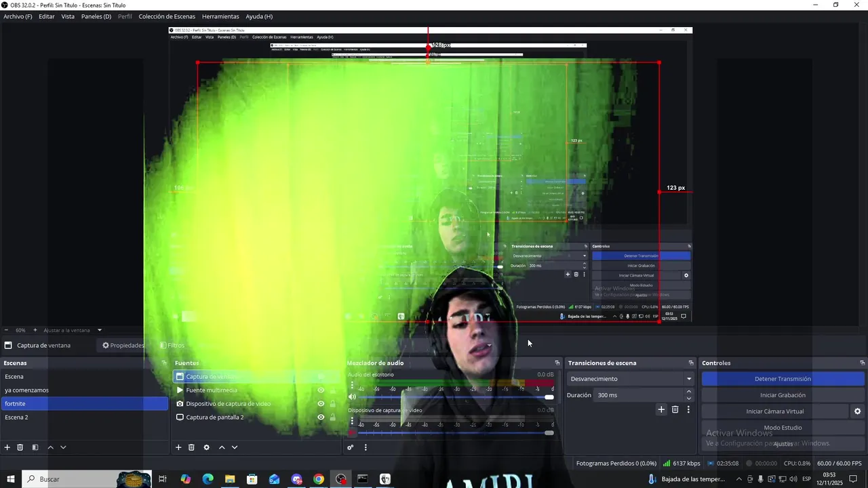Open Ajustes from Controles panel
Viewport: 868px width, 488px height.
tap(783, 444)
